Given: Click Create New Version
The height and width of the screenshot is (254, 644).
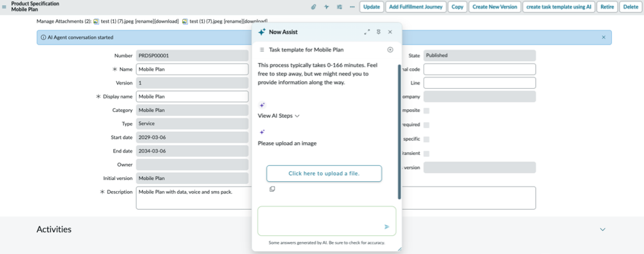Looking at the screenshot, I should 495,7.
